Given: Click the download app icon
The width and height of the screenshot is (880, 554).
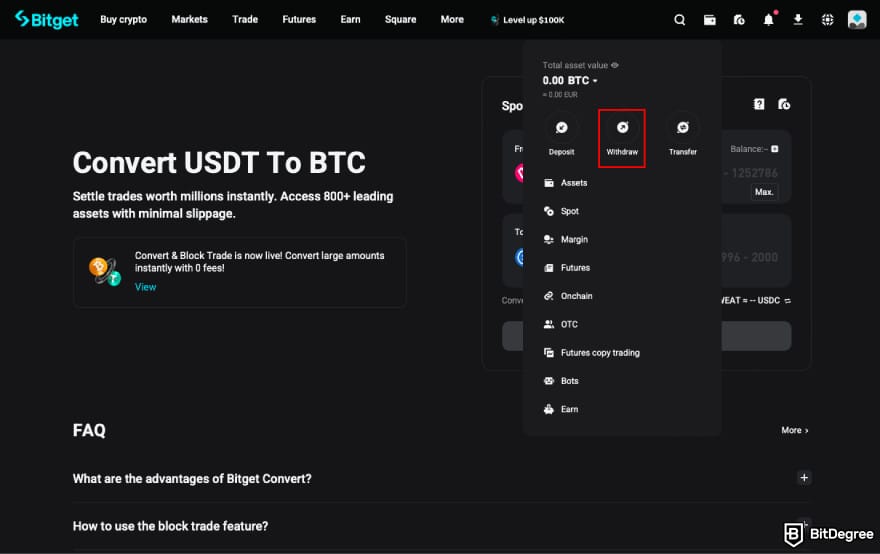Looking at the screenshot, I should click(798, 20).
